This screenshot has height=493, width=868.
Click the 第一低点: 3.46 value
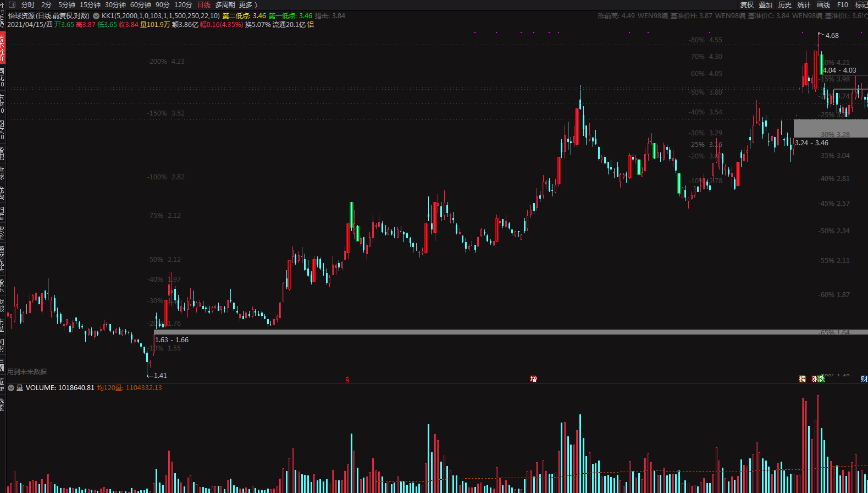290,16
